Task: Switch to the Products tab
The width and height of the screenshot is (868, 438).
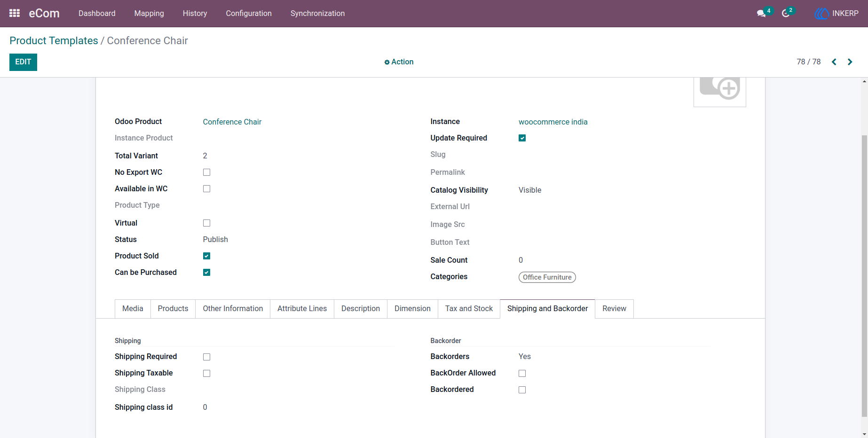Action: 173,309
